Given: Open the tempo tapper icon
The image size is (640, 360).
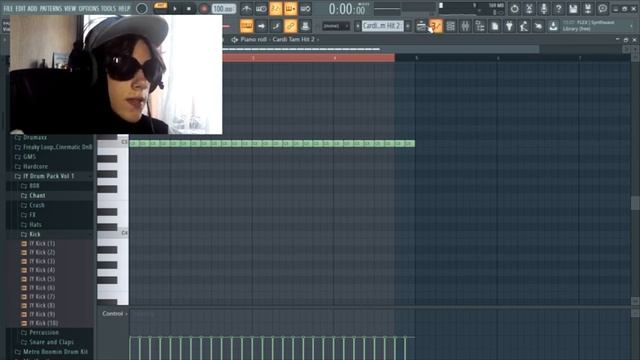Looking at the screenshot, I should (x=524, y=26).
